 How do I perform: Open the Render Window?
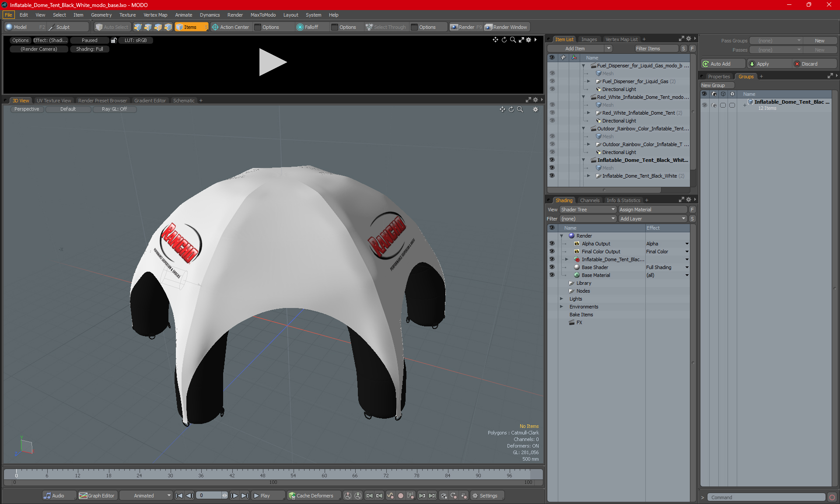(x=507, y=27)
